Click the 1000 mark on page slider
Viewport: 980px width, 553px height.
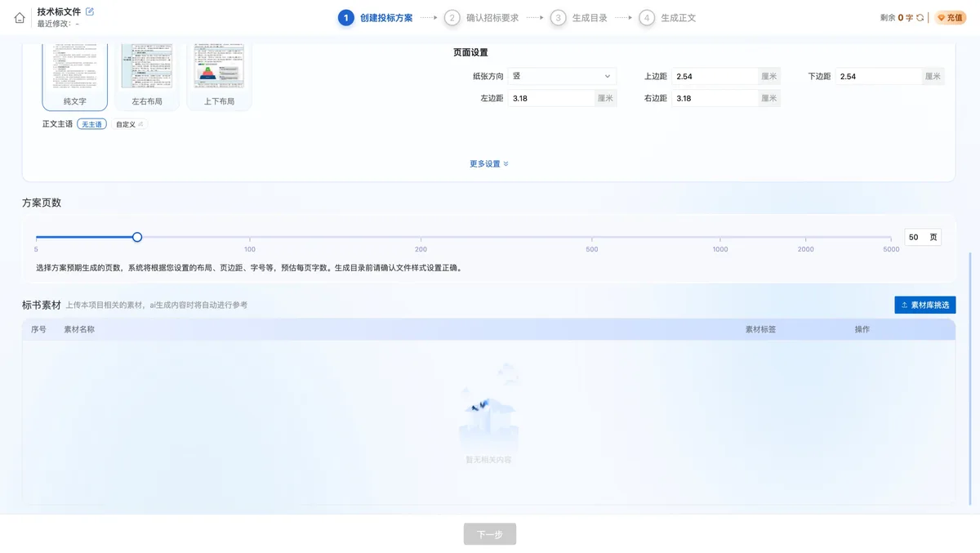click(720, 249)
